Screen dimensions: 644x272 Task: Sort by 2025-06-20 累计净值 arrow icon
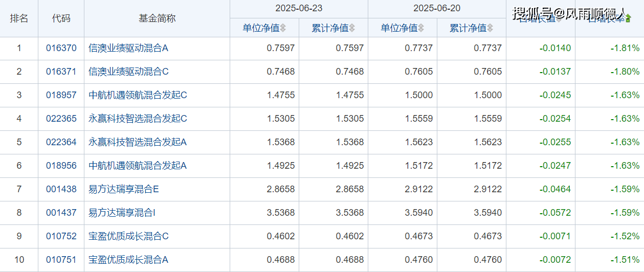(490, 28)
